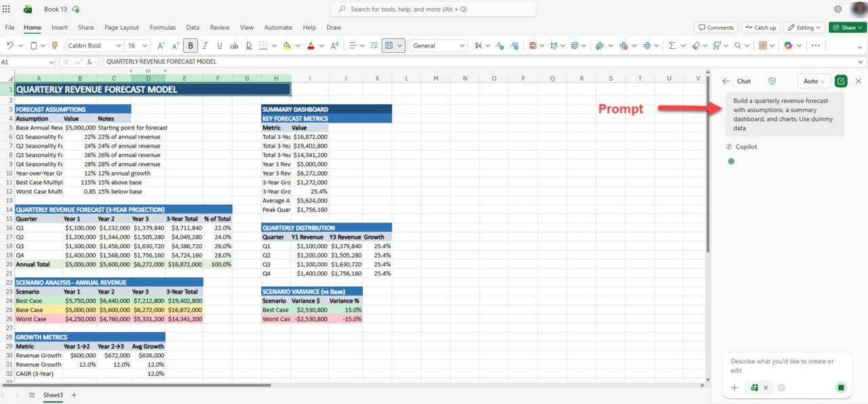Toggle Strikethrough formatting
868x404 pixels.
[235, 45]
